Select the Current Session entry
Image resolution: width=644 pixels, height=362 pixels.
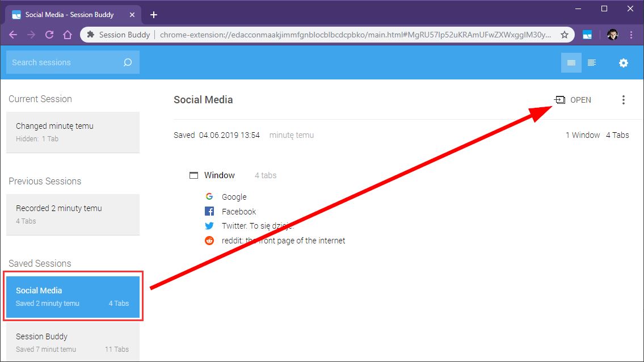tap(73, 132)
